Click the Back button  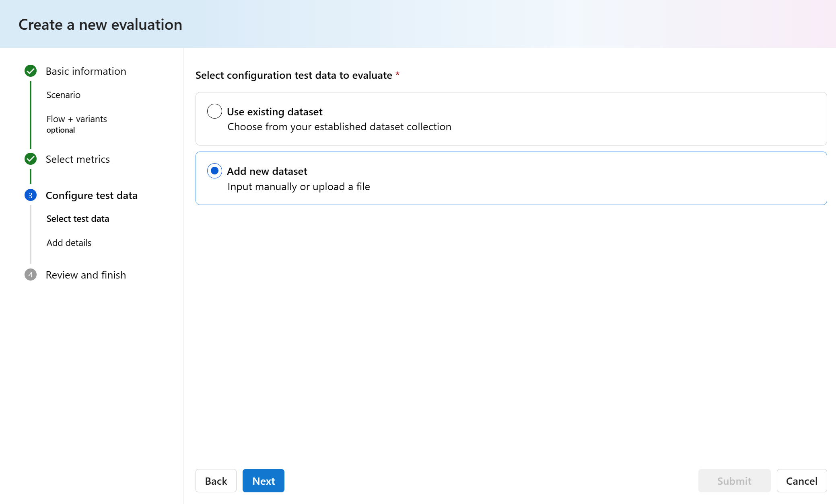[216, 481]
